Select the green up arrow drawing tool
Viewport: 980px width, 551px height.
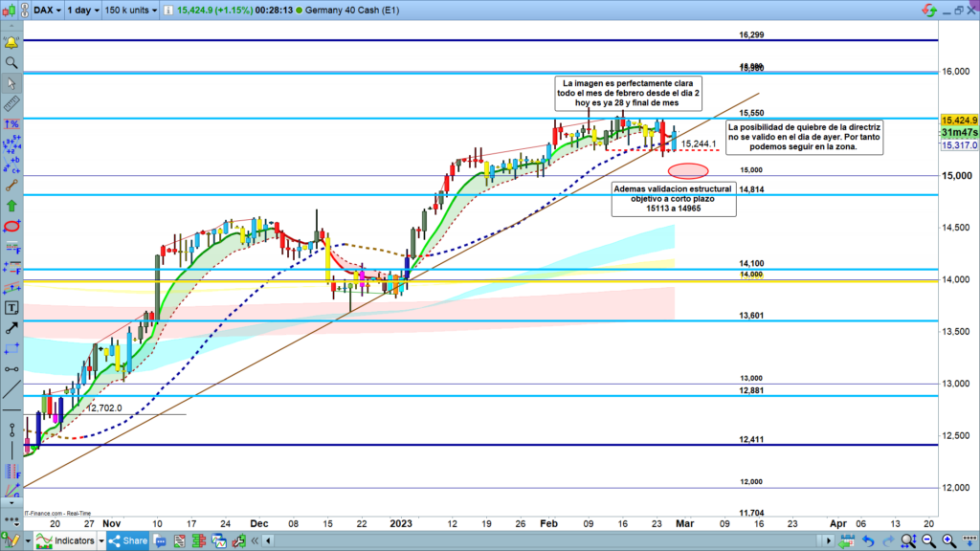point(11,205)
